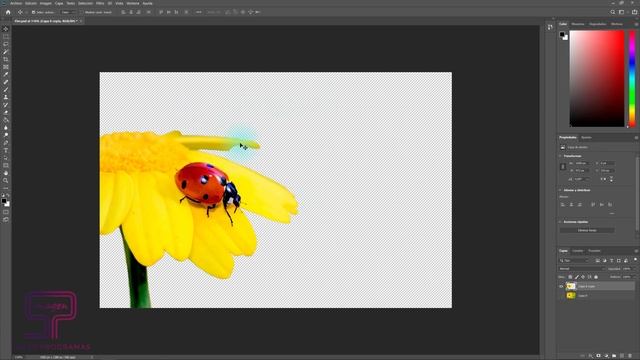Viewport: 640px width, 360px height.
Task: Select the Crop tool
Action: tap(6, 60)
